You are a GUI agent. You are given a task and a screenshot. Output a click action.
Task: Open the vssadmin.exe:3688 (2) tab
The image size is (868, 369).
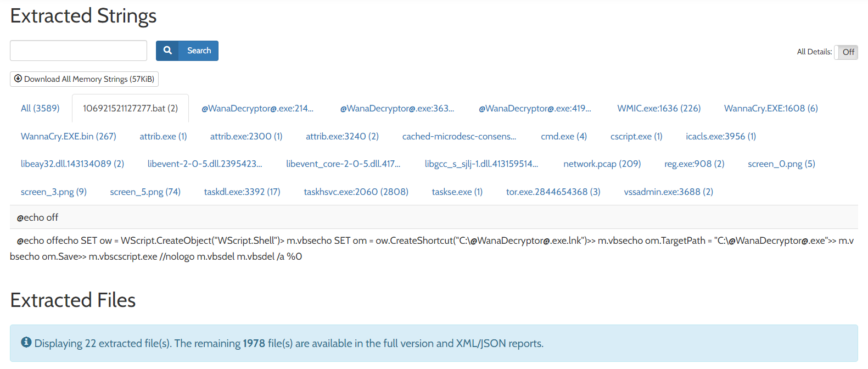(668, 192)
